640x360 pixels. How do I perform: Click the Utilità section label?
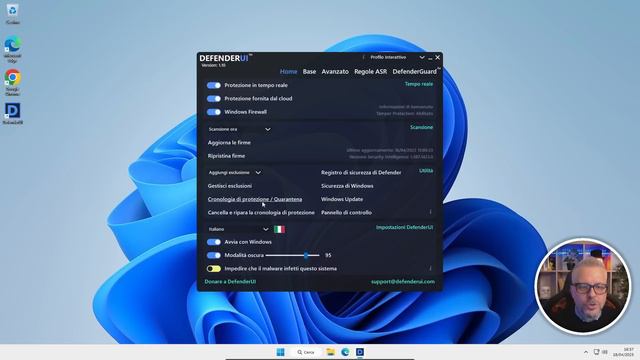426,171
